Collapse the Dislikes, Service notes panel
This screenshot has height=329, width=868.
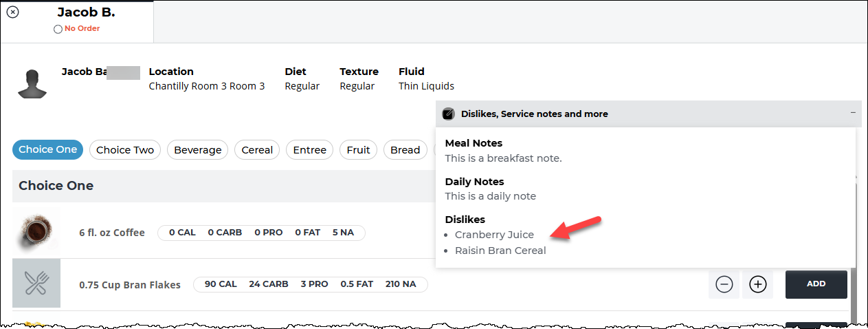click(x=853, y=113)
